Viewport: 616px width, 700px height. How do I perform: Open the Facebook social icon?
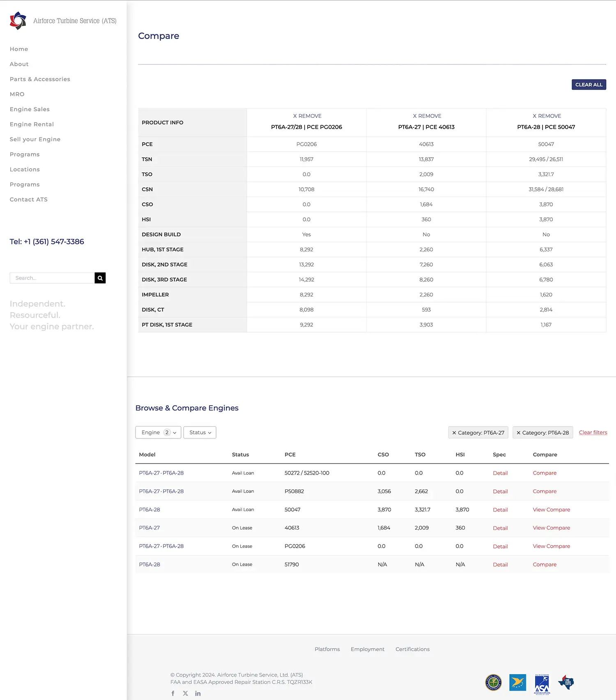click(173, 693)
